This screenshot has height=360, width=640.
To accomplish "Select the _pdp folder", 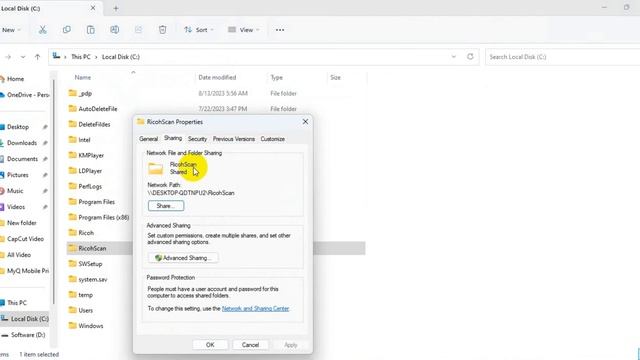I will pos(85,93).
